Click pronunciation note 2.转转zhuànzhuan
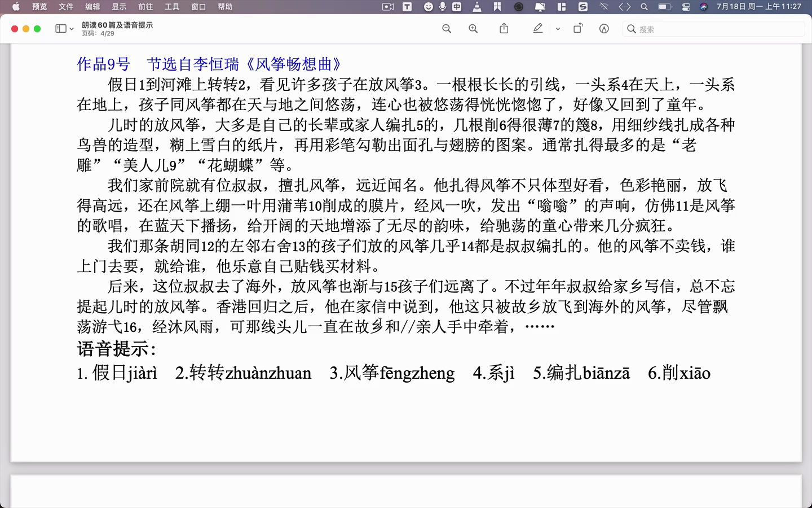This screenshot has width=812, height=508. click(243, 373)
